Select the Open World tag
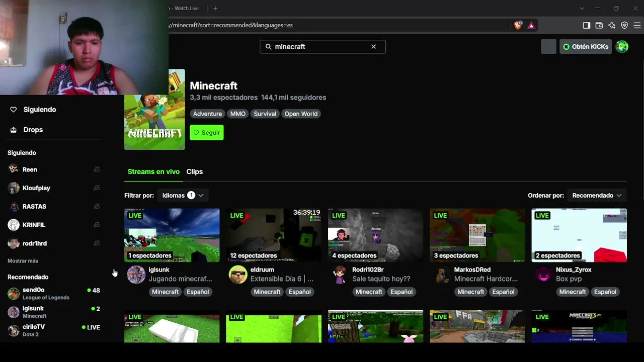644x362 pixels. (x=301, y=114)
